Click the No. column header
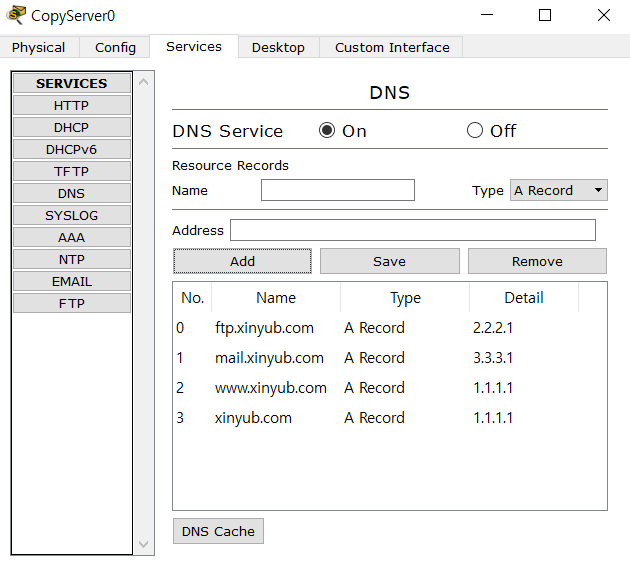 point(192,298)
